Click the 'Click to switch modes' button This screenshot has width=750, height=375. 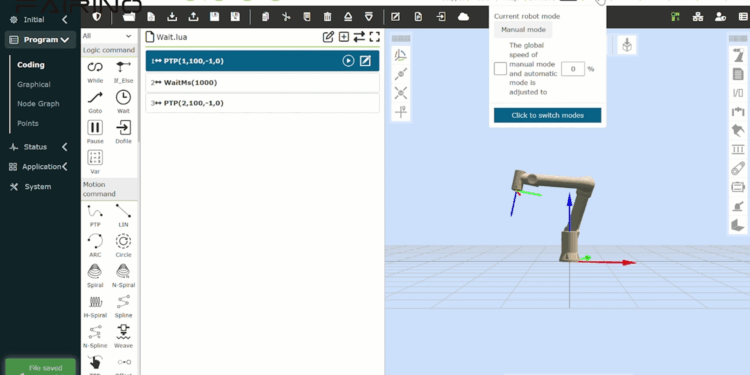547,115
